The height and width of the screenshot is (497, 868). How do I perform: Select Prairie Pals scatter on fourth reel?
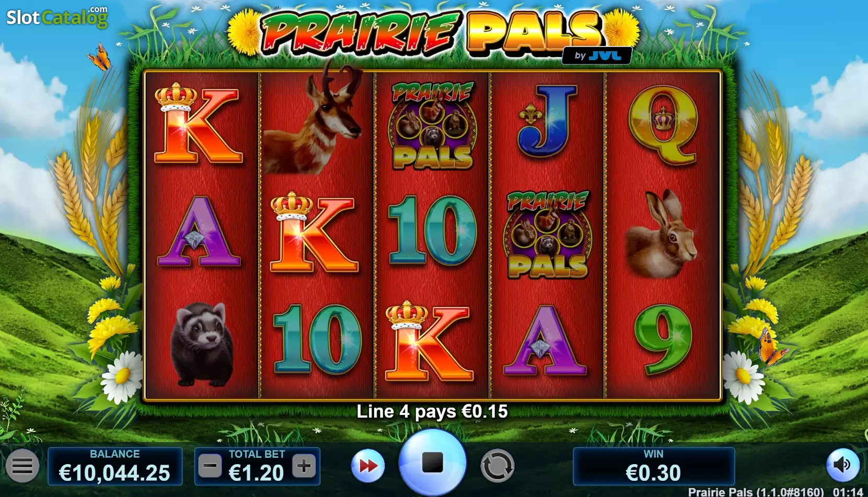(x=547, y=234)
